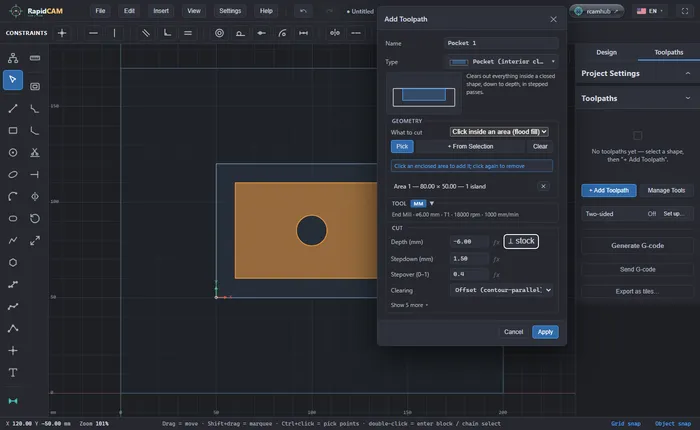700x430 pixels.
Task: Apply the perpendicular constraint
Action: click(167, 33)
